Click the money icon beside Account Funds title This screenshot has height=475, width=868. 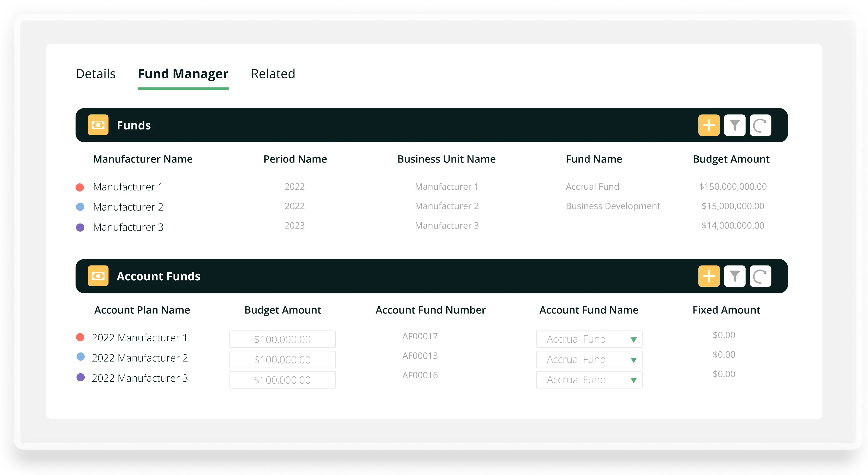pyautogui.click(x=98, y=276)
